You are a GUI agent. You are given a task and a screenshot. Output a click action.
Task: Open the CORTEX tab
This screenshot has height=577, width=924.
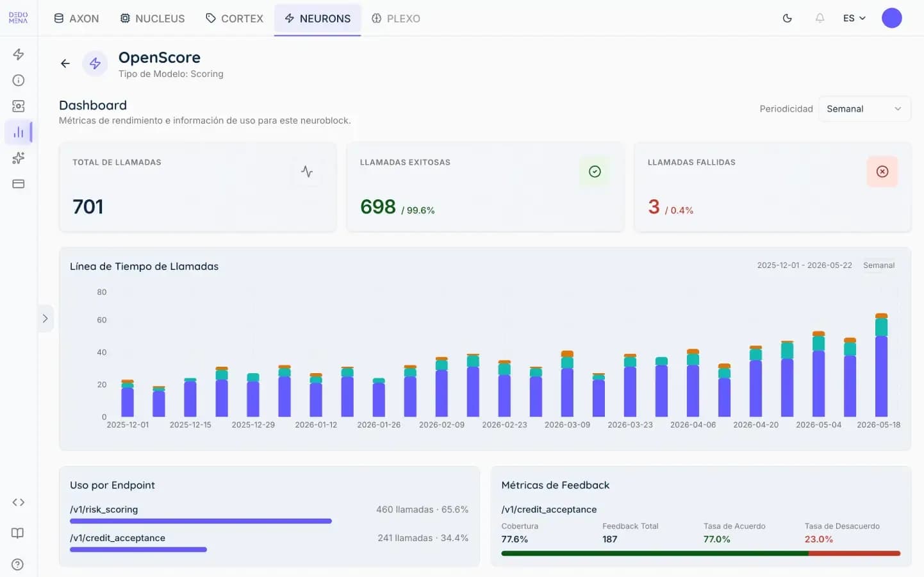tap(235, 19)
